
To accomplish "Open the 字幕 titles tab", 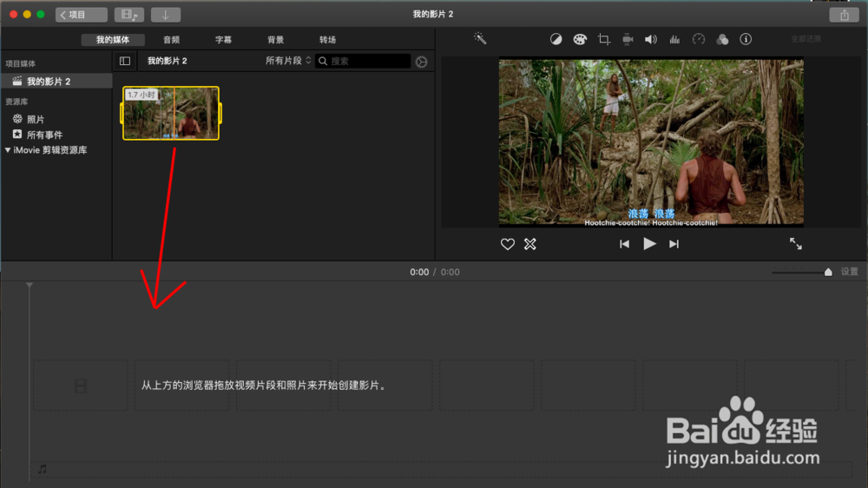I will click(x=224, y=40).
